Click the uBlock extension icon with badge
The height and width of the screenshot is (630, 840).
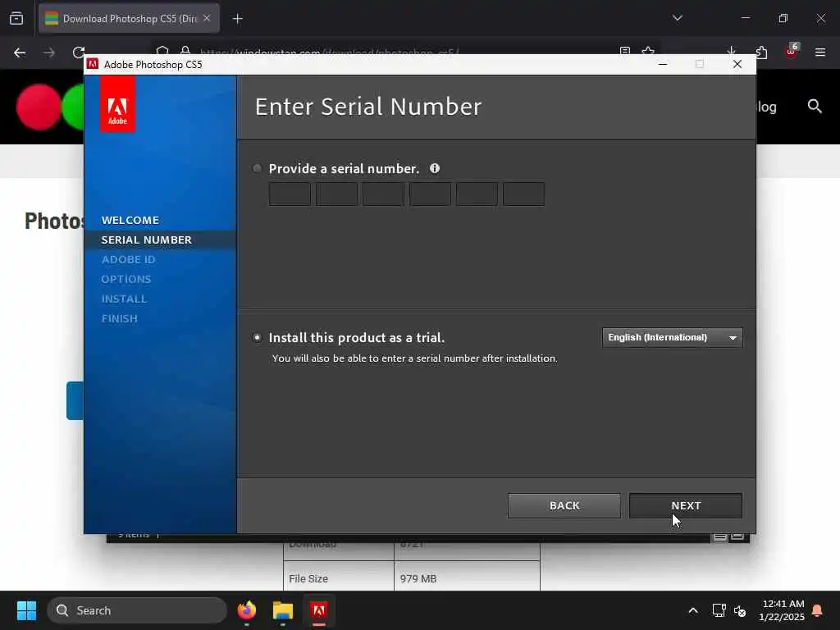(x=792, y=51)
